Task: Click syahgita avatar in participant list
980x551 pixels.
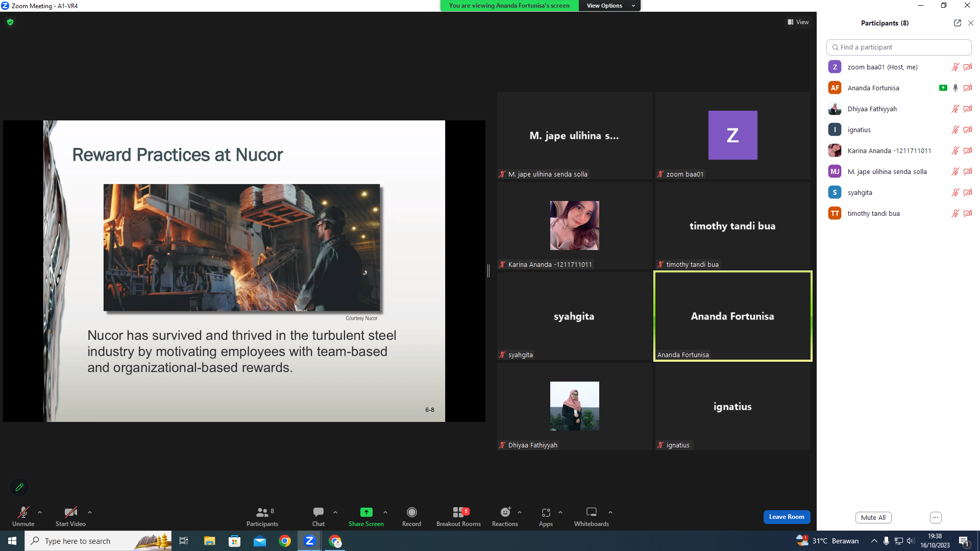Action: coord(835,192)
